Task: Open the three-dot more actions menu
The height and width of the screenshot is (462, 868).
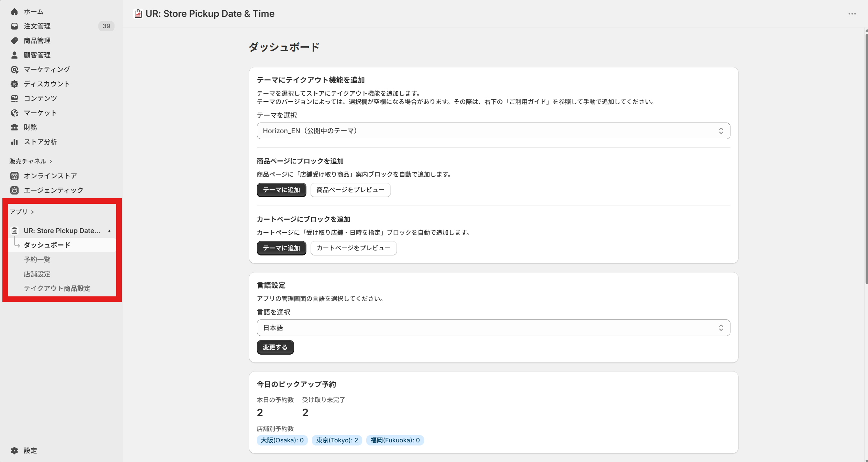Action: tap(852, 14)
